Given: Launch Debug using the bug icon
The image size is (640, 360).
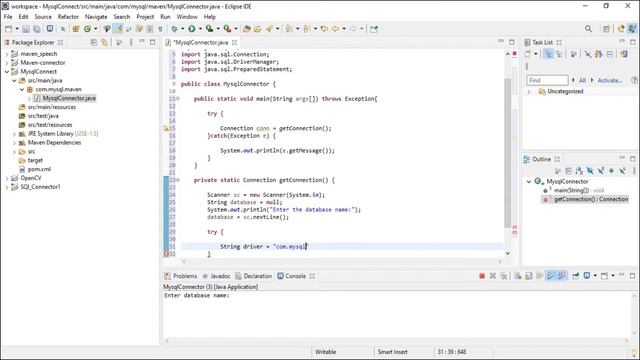Looking at the screenshot, I should pyautogui.click(x=174, y=29).
